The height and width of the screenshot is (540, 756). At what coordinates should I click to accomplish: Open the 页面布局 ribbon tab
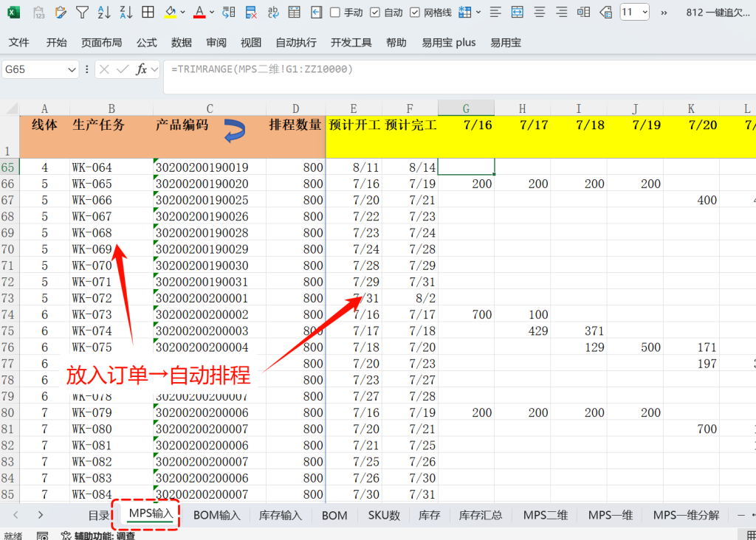[101, 42]
